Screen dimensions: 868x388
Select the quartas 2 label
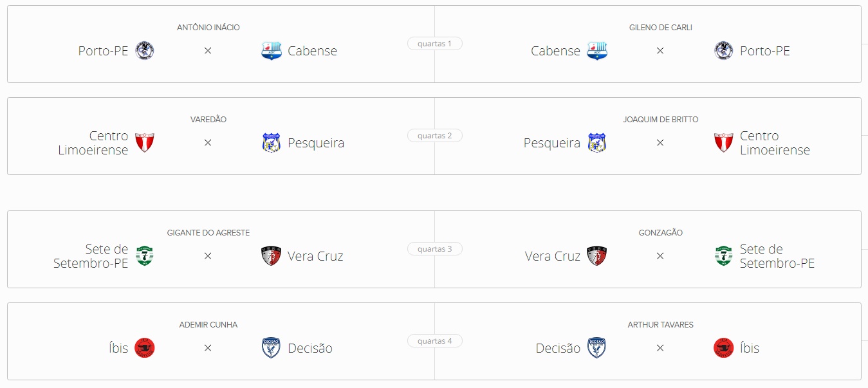(x=434, y=136)
